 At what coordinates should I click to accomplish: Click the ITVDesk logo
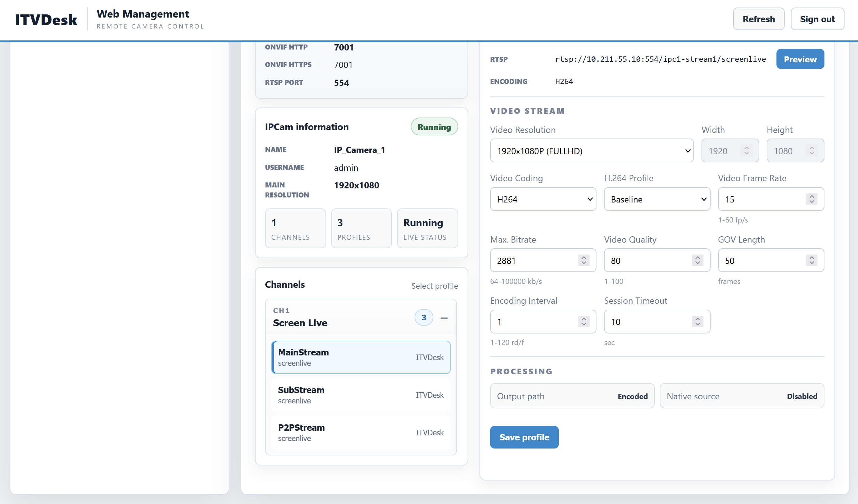[46, 20]
